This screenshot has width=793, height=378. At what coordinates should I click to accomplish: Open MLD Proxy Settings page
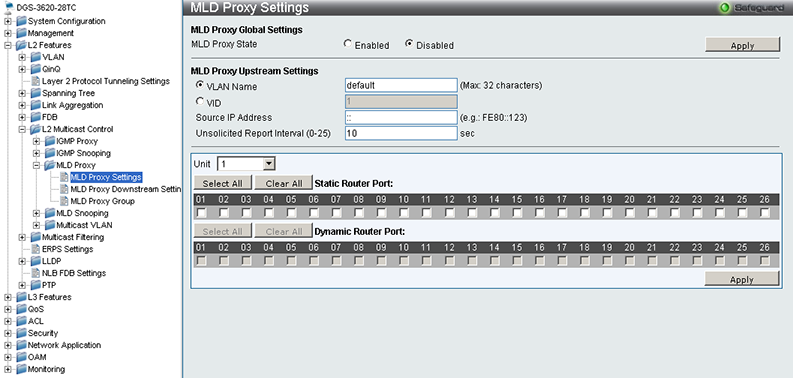106,177
